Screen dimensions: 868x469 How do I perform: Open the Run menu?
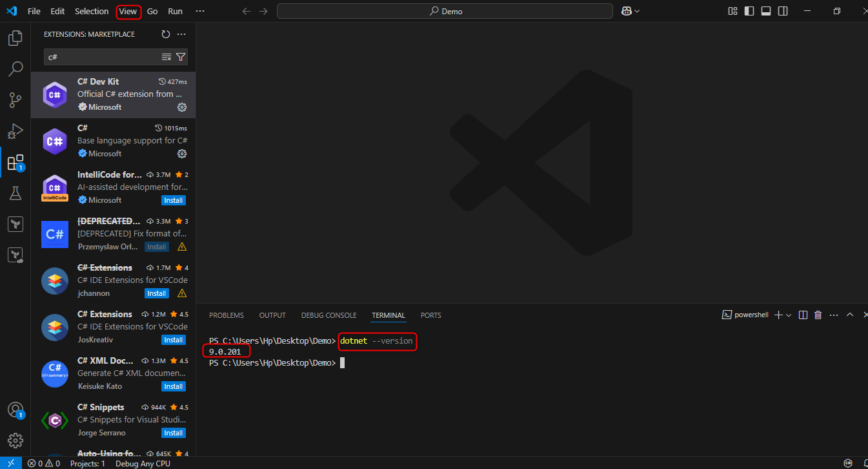point(175,11)
